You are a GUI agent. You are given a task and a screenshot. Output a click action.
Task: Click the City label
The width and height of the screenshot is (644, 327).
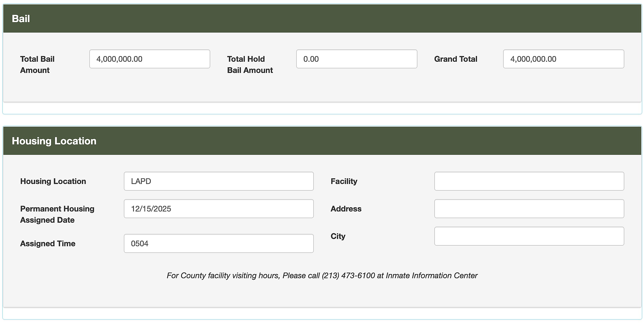coord(337,236)
